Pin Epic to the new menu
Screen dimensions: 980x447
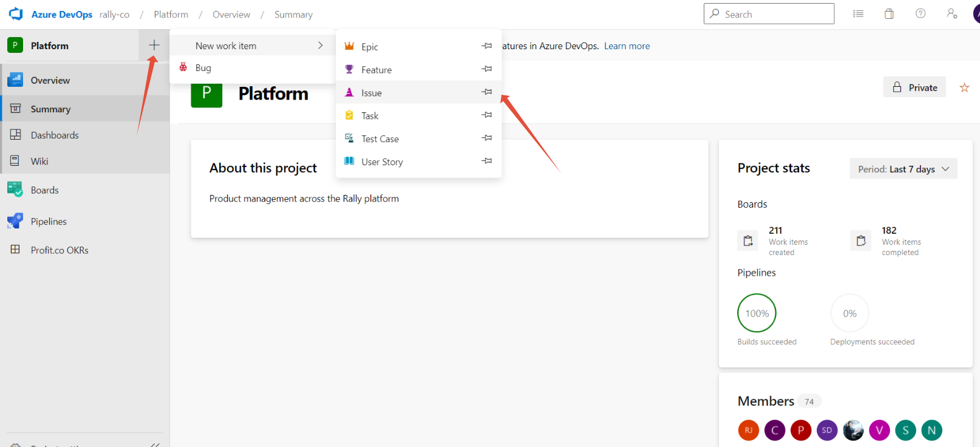pos(487,46)
